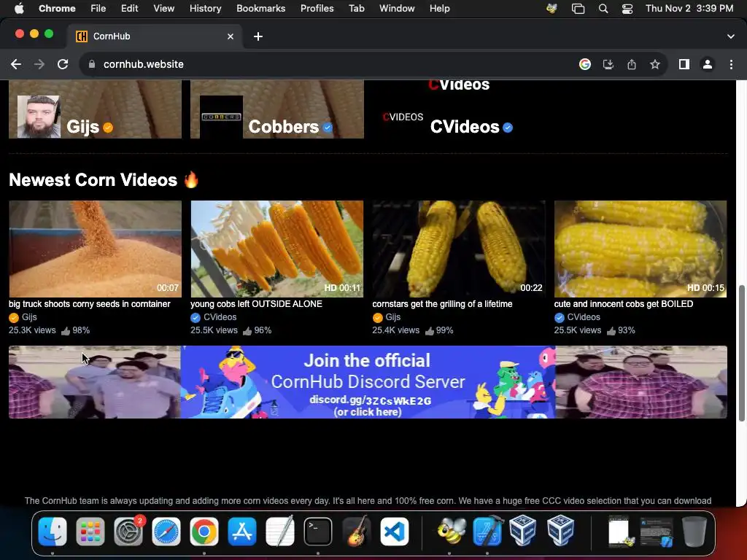
Task: Open a new tab with plus button
Action: (258, 36)
